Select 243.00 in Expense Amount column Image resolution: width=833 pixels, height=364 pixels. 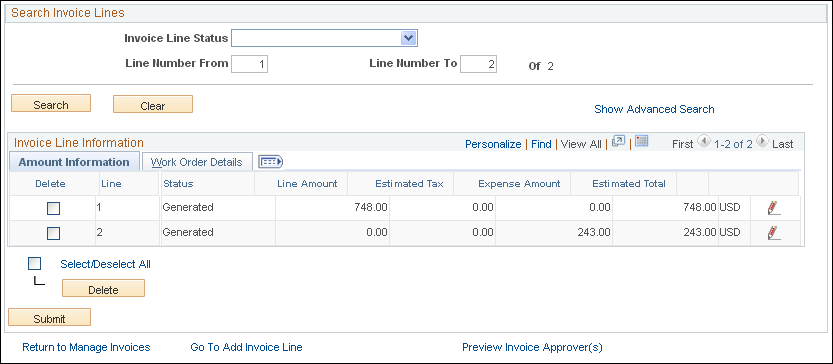(x=593, y=232)
